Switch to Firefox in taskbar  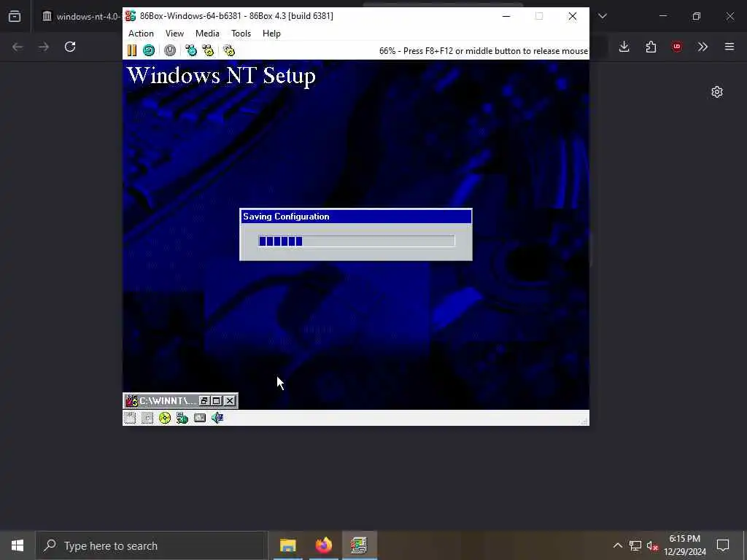coord(323,545)
